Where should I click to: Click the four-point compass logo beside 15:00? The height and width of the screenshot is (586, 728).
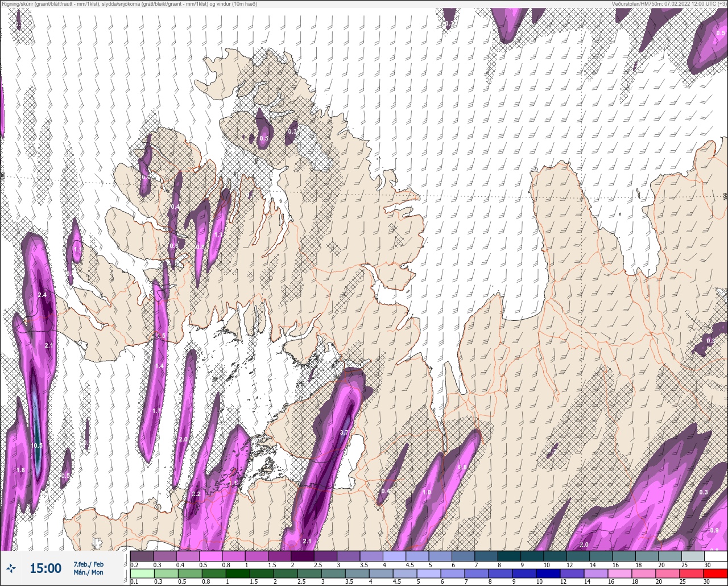point(11,568)
